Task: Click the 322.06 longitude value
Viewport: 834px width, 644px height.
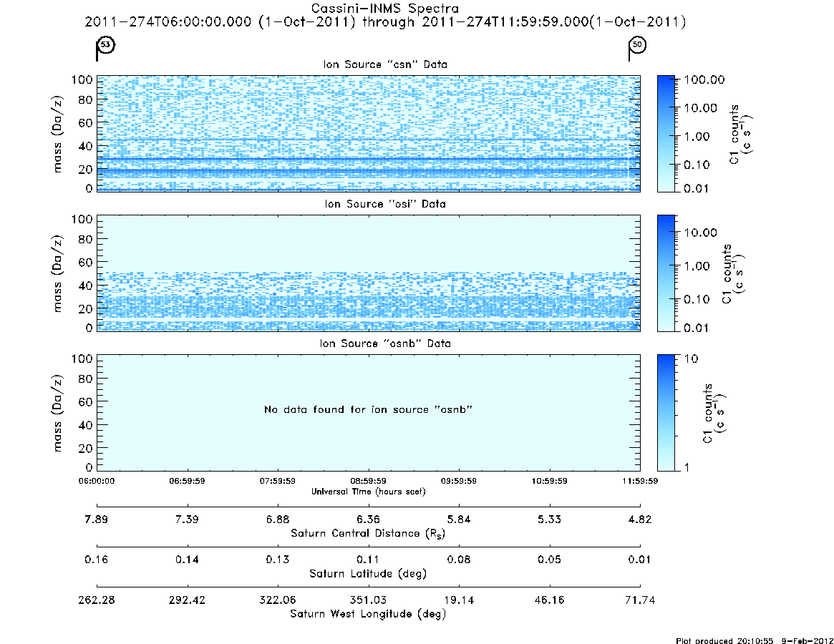Action: point(278,600)
